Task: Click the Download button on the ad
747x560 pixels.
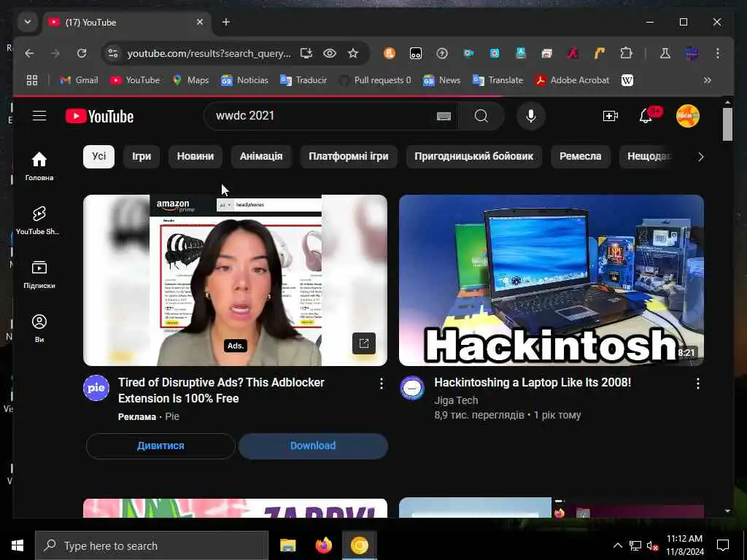Action: (313, 446)
